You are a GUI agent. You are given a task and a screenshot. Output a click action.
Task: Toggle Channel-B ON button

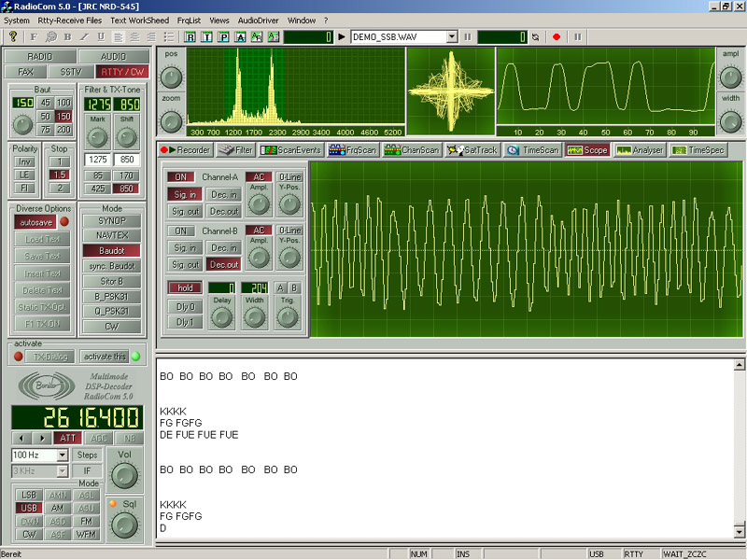(180, 231)
